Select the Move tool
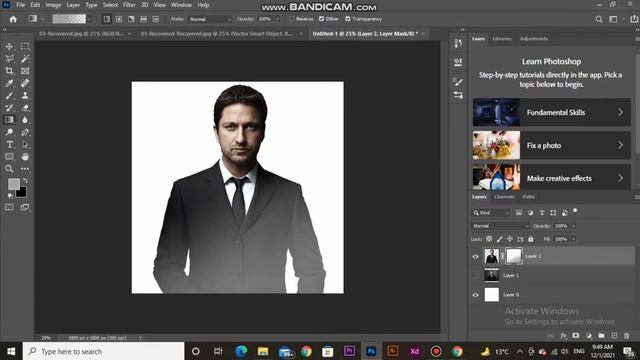Viewport: 640px width, 360px height. tap(9, 47)
